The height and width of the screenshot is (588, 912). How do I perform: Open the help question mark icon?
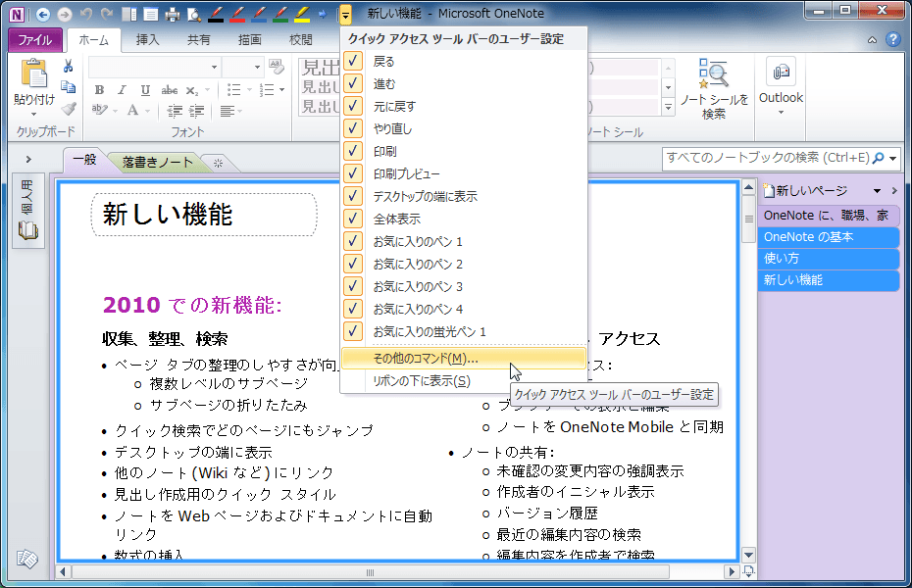pyautogui.click(x=892, y=39)
